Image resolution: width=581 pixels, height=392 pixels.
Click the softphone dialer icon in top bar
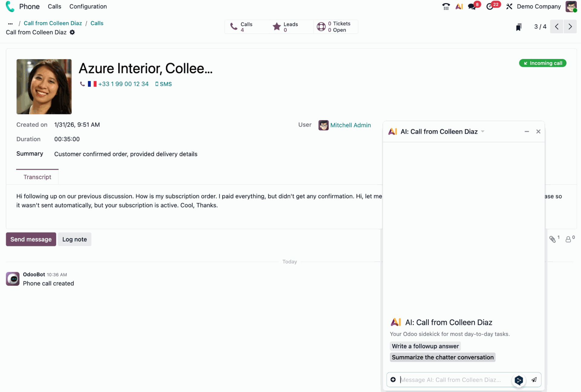pos(446,6)
